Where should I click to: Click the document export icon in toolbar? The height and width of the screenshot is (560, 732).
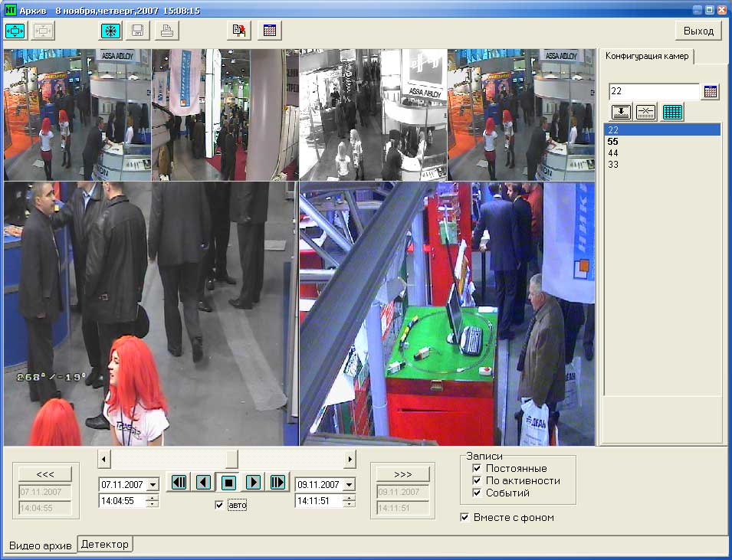[240, 31]
